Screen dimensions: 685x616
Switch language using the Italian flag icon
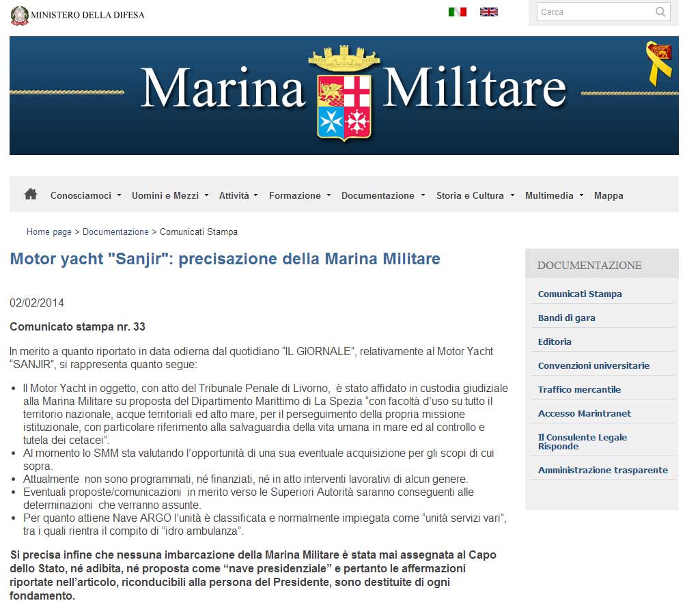coord(457,12)
